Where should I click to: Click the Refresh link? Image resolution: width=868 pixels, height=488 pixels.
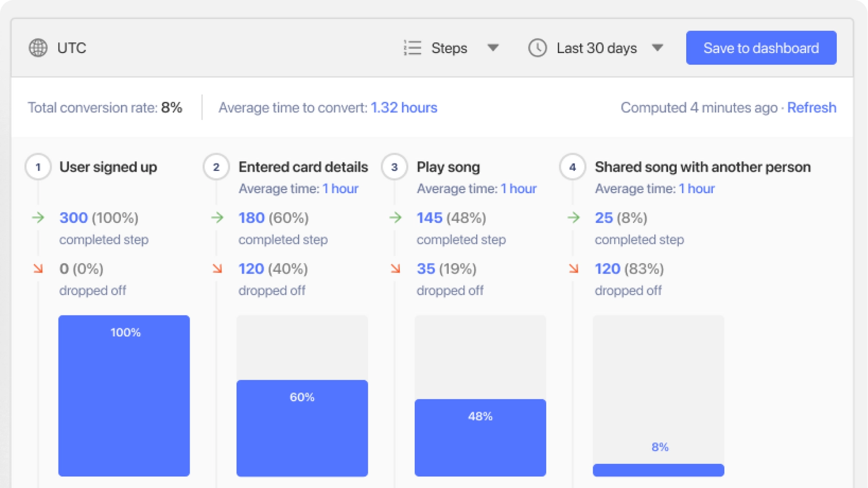811,107
